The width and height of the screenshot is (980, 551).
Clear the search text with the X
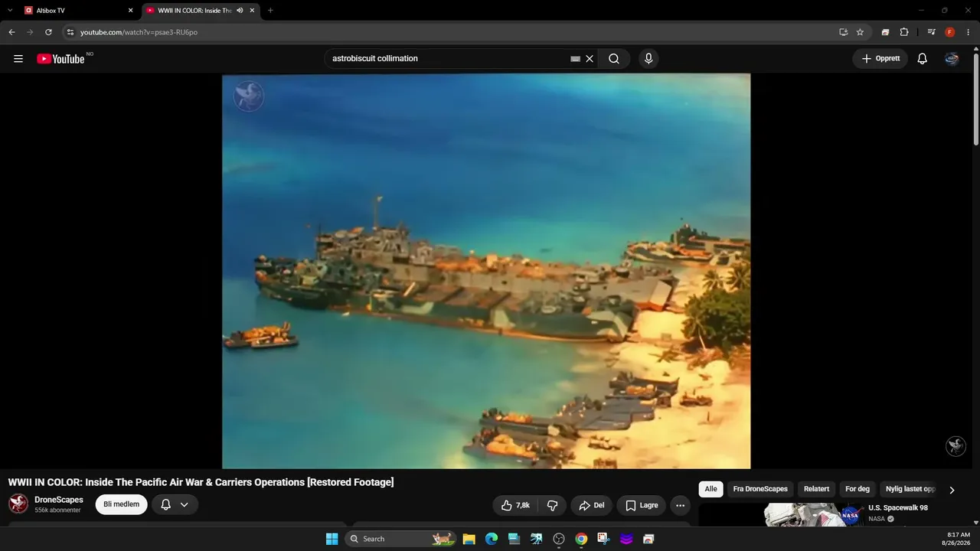coord(590,59)
